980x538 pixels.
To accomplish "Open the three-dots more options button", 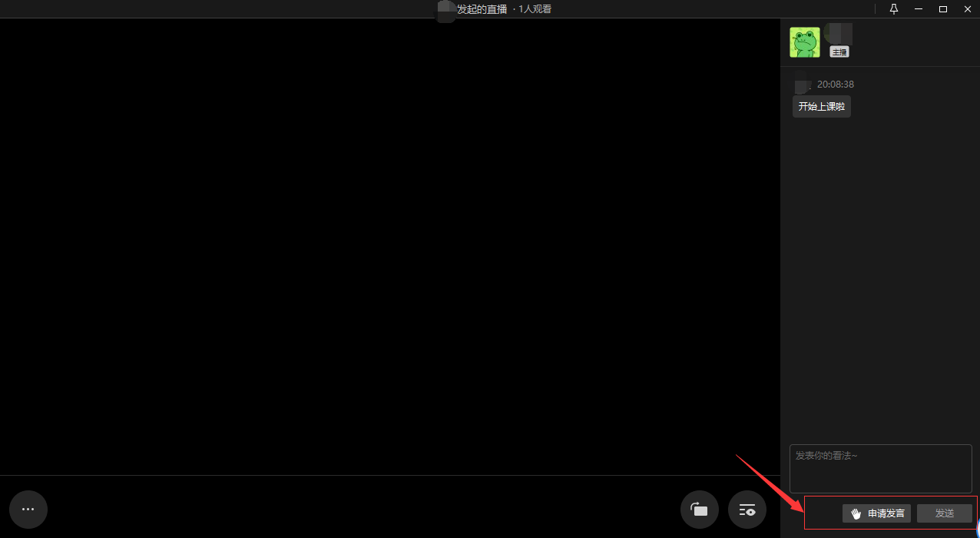I will click(28, 509).
